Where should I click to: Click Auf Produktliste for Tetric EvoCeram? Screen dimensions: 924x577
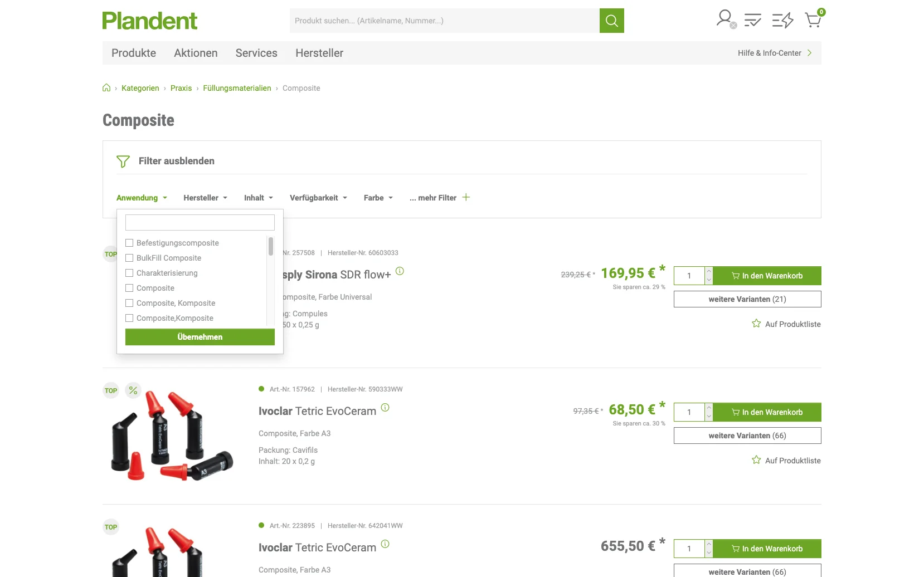(792, 461)
